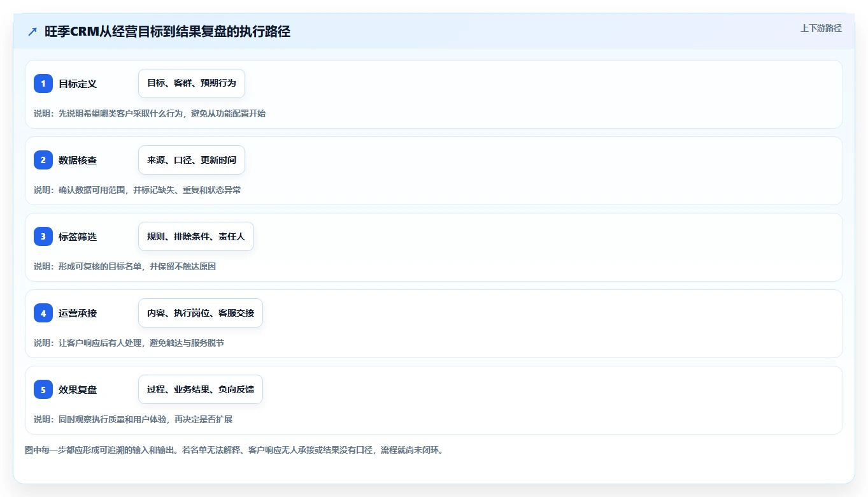Click the 运营承接 step title
868x497 pixels.
tap(78, 313)
